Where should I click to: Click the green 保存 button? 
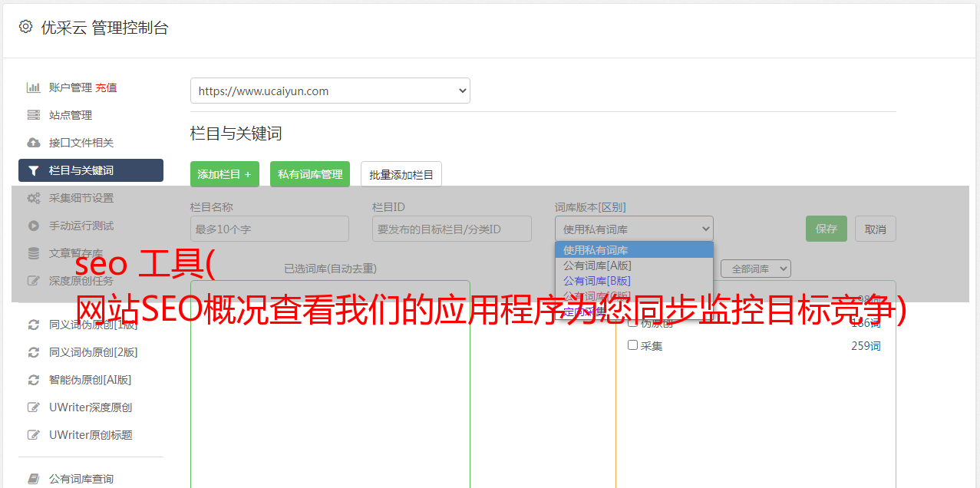[x=827, y=229]
